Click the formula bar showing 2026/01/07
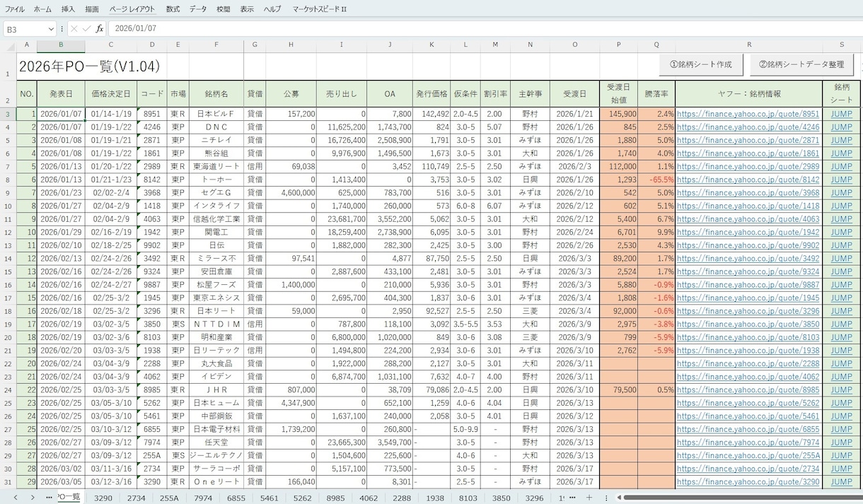 pyautogui.click(x=485, y=29)
